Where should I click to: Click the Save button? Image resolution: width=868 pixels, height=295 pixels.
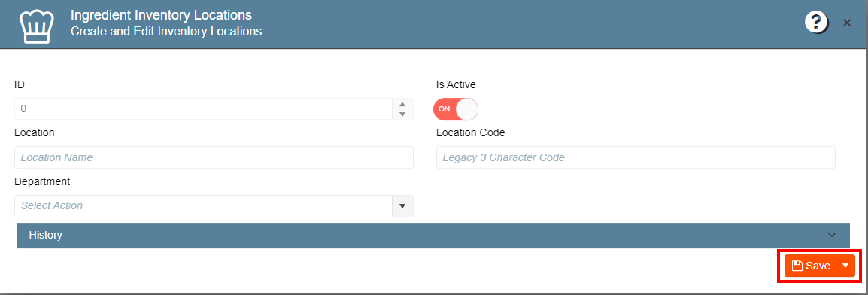click(x=811, y=266)
